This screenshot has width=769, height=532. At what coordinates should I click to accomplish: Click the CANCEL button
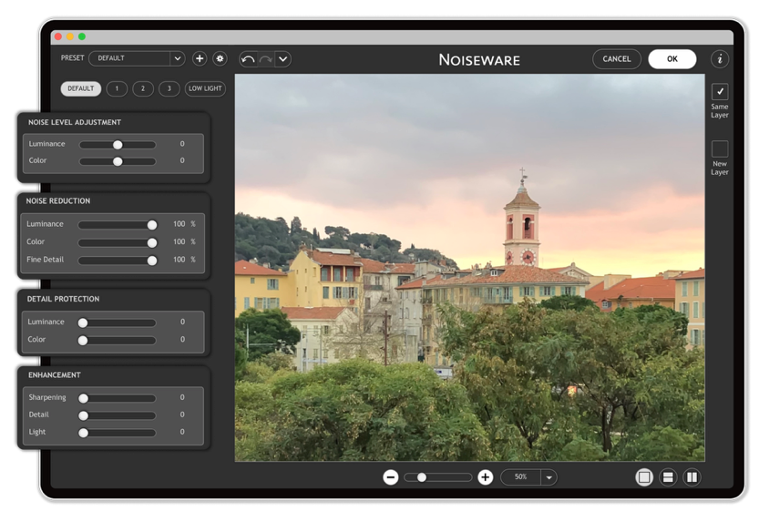point(617,59)
